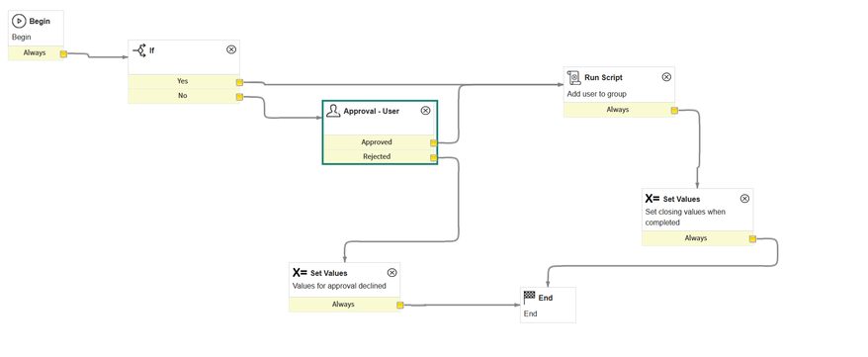The height and width of the screenshot is (357, 868).
Task: Select the Approved condition row
Action: tap(380, 142)
